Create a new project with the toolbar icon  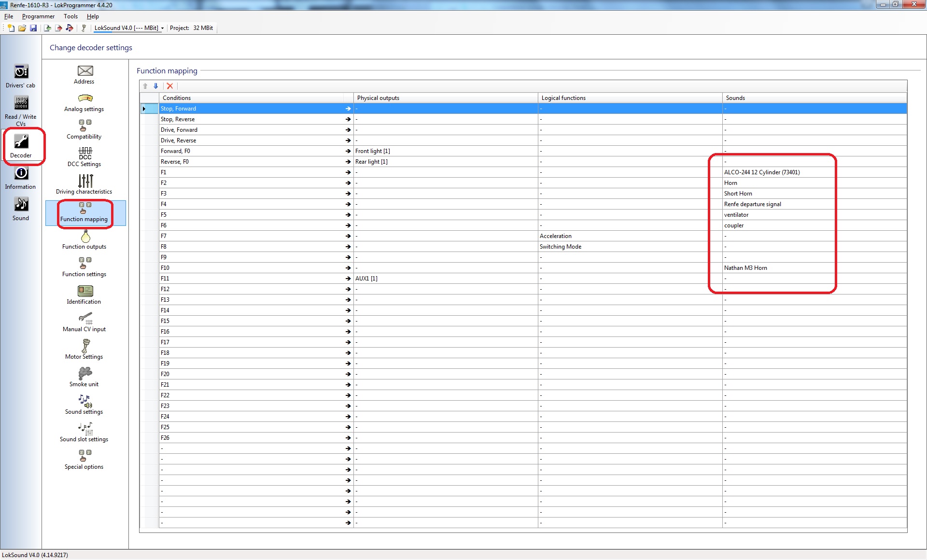pyautogui.click(x=11, y=28)
